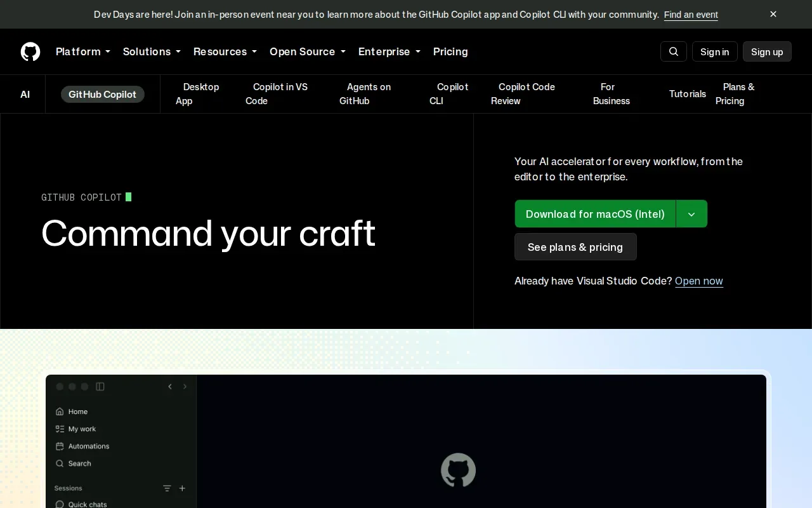Expand the Solutions menu

pos(152,51)
